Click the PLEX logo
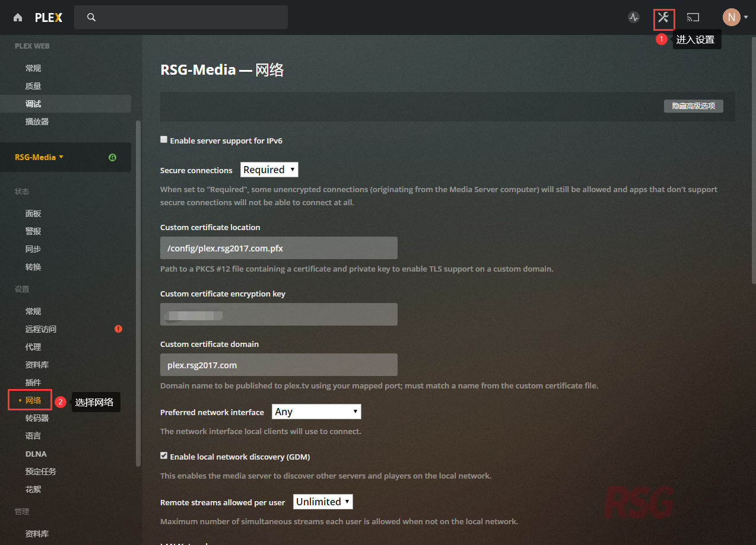Screen dimensions: 756x545 pos(49,17)
